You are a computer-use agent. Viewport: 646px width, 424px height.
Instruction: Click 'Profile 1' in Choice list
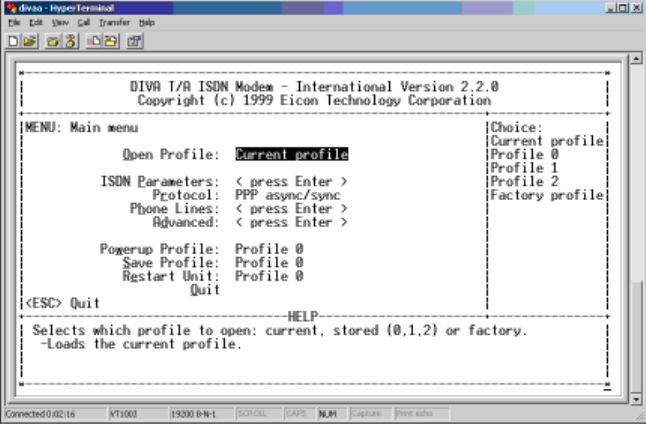point(524,168)
